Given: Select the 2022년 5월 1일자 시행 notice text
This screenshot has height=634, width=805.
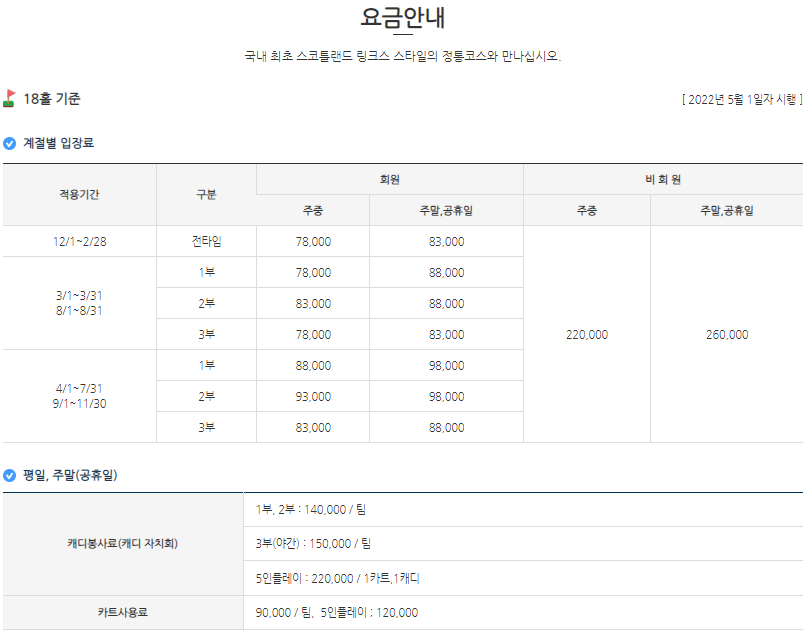Looking at the screenshot, I should (741, 99).
